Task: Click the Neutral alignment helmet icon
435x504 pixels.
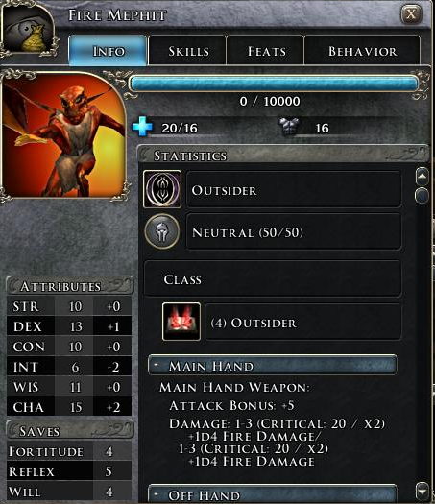Action: click(161, 231)
